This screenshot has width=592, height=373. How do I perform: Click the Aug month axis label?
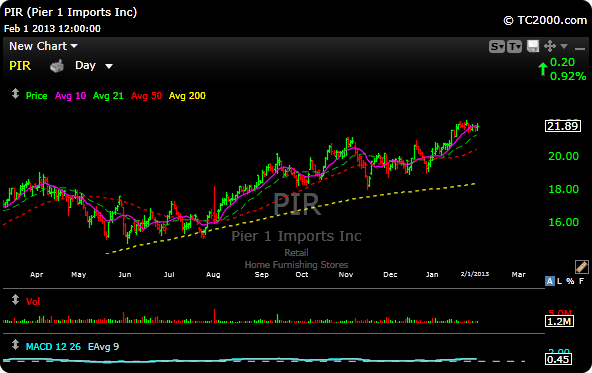(x=213, y=274)
